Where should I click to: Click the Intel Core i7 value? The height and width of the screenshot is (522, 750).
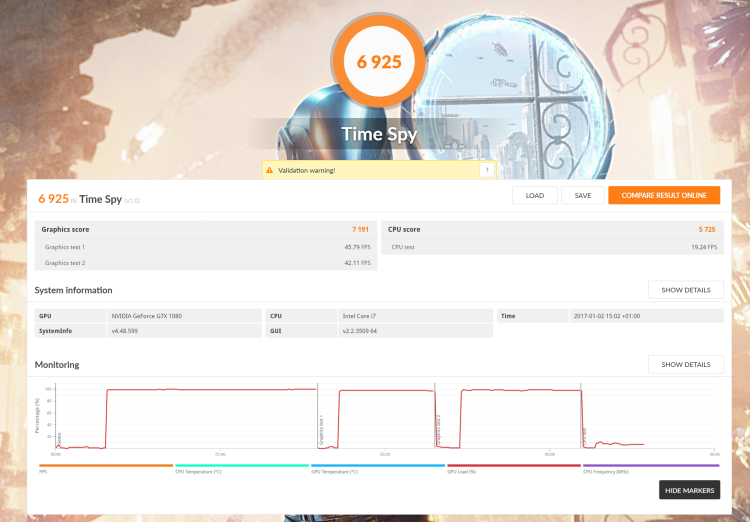(359, 316)
